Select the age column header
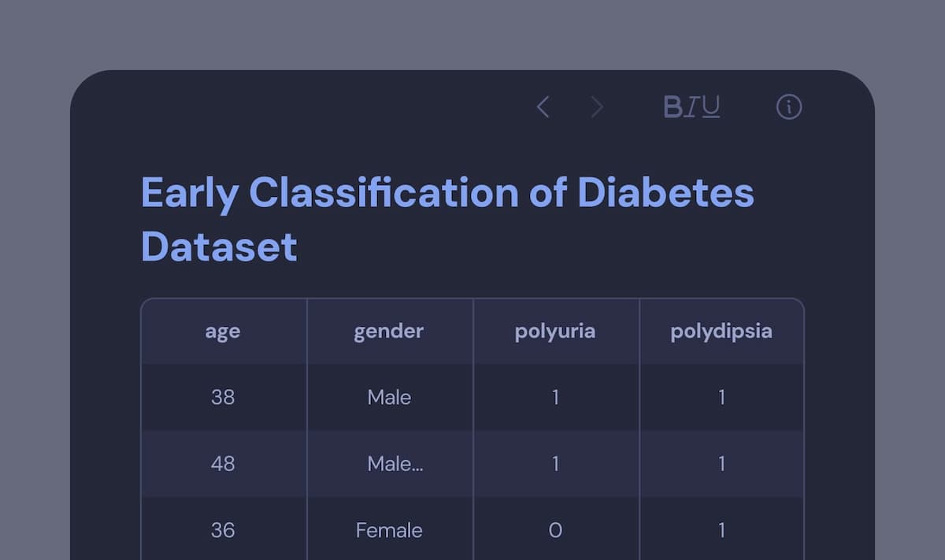 tap(223, 332)
